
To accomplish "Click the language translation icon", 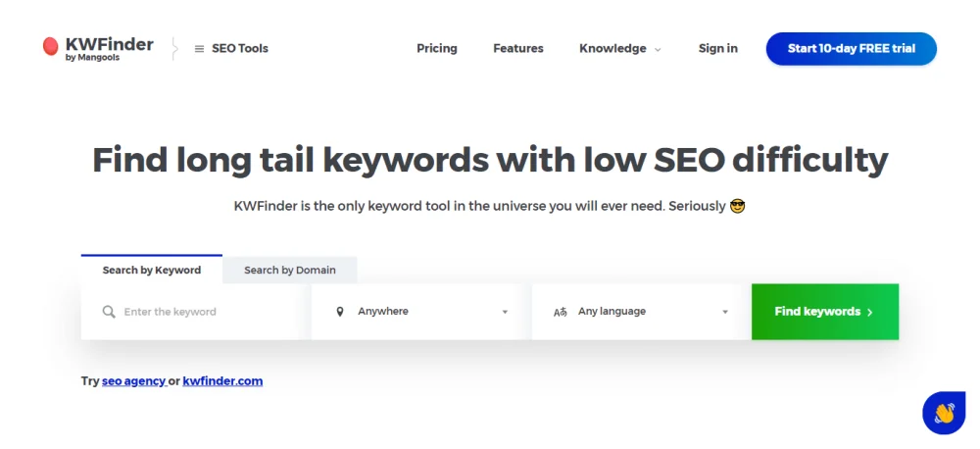I will pyautogui.click(x=561, y=312).
